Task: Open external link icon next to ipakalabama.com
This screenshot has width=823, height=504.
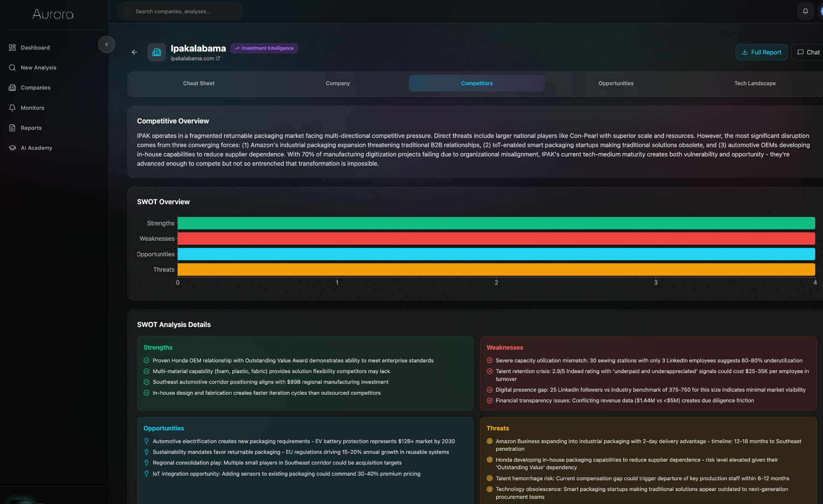Action: pyautogui.click(x=218, y=58)
